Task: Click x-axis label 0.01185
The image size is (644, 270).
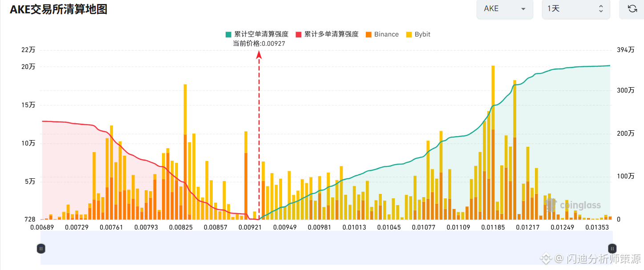Action: coord(493,227)
